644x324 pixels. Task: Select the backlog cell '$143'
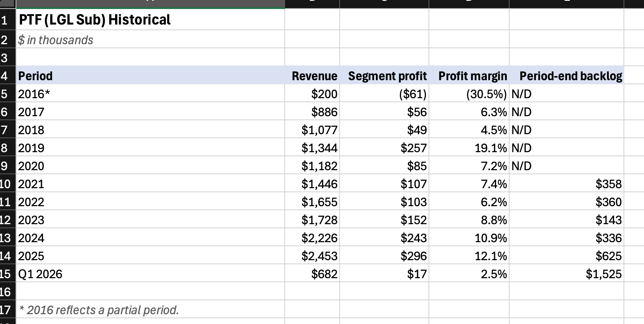tap(567, 220)
